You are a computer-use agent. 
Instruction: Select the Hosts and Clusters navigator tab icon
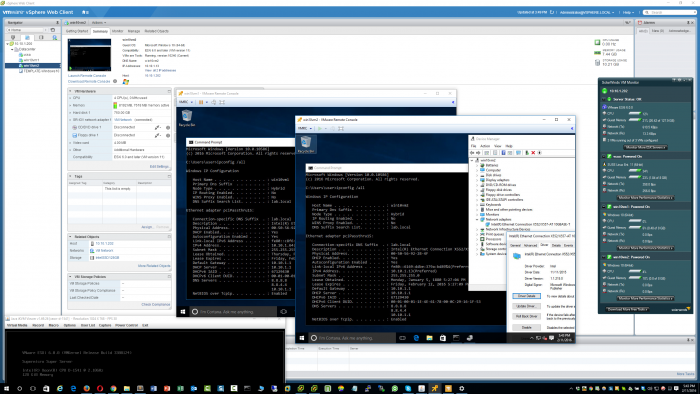(x=13, y=37)
